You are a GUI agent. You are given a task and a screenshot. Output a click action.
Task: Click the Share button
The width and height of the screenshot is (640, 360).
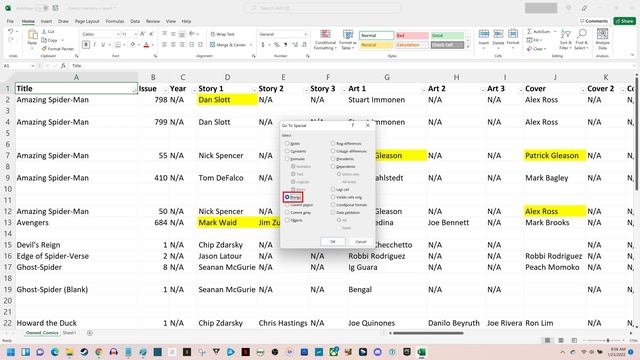[x=624, y=21]
